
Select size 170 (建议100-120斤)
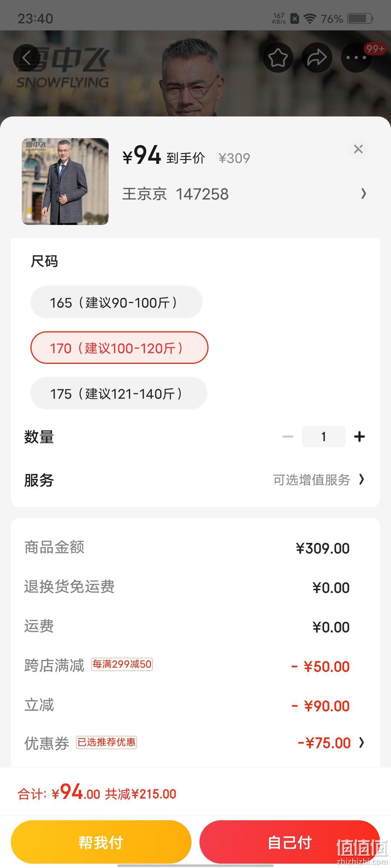pyautogui.click(x=119, y=348)
